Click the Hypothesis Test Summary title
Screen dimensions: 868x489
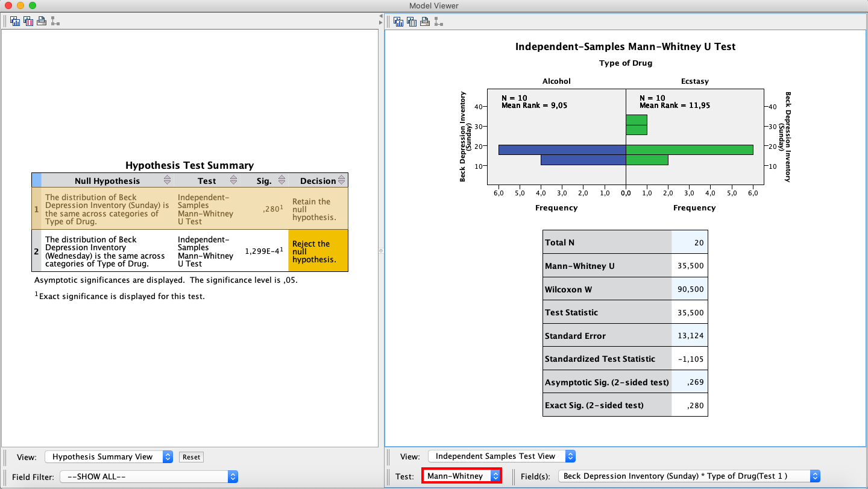[x=189, y=165]
